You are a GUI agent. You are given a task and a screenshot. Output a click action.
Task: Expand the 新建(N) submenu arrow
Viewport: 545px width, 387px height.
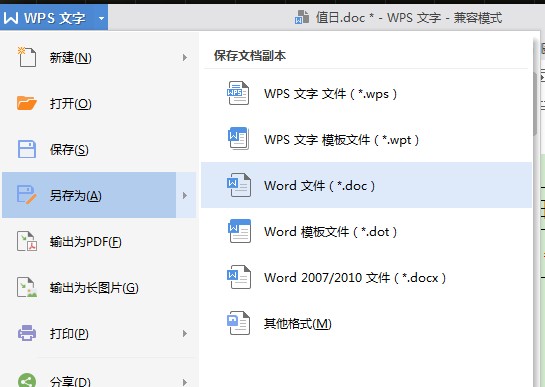[185, 57]
